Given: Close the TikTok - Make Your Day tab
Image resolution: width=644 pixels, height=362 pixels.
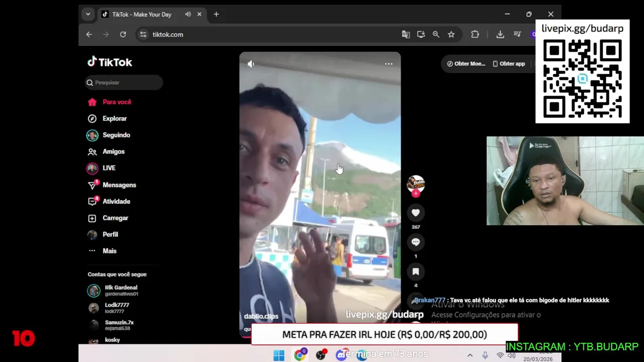Looking at the screenshot, I should tap(199, 14).
